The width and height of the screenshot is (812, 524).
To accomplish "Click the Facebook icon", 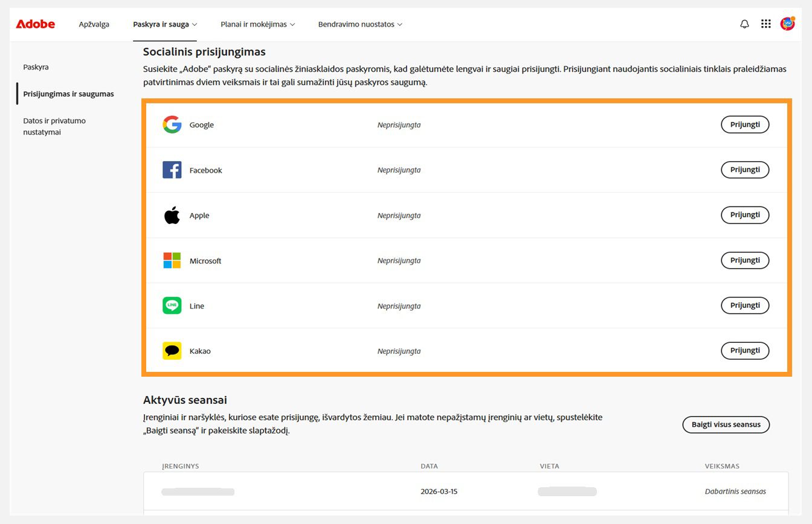I will [172, 170].
